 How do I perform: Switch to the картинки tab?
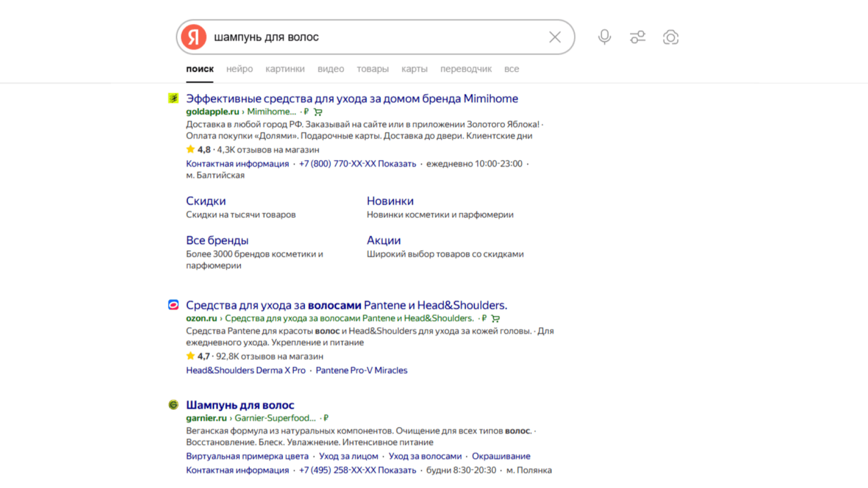point(285,69)
